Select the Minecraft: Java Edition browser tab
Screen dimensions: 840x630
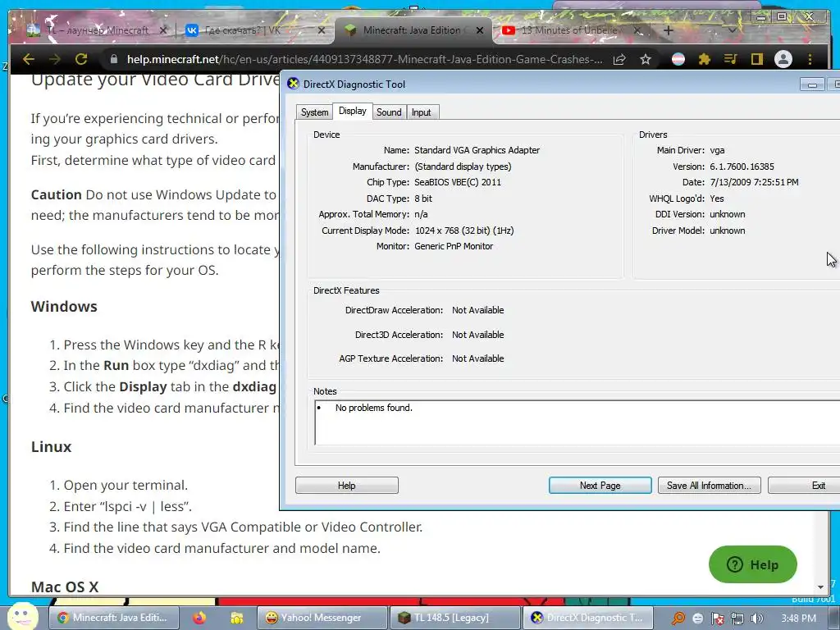click(x=411, y=30)
